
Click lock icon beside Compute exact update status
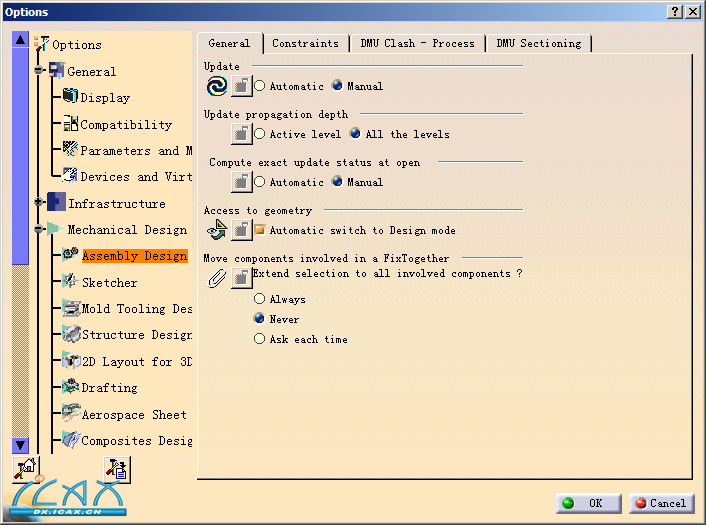[241, 182]
